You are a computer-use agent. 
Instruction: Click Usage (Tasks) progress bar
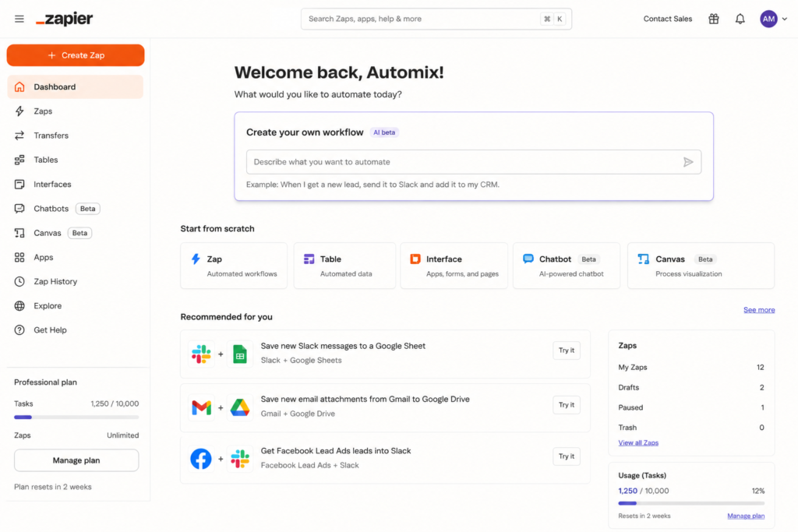point(691,503)
